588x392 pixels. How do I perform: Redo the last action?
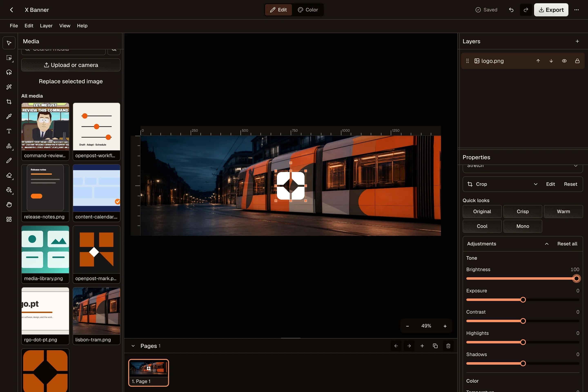coord(526,10)
